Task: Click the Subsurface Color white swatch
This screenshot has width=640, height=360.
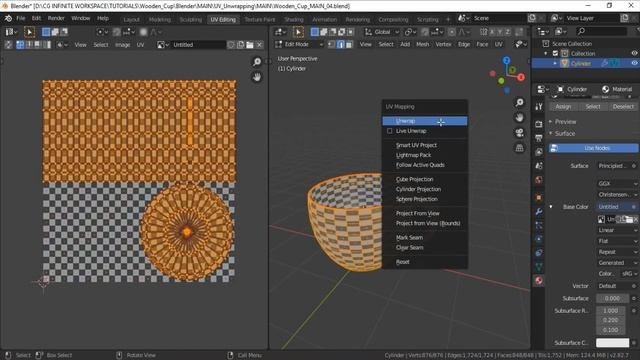Action: point(612,343)
